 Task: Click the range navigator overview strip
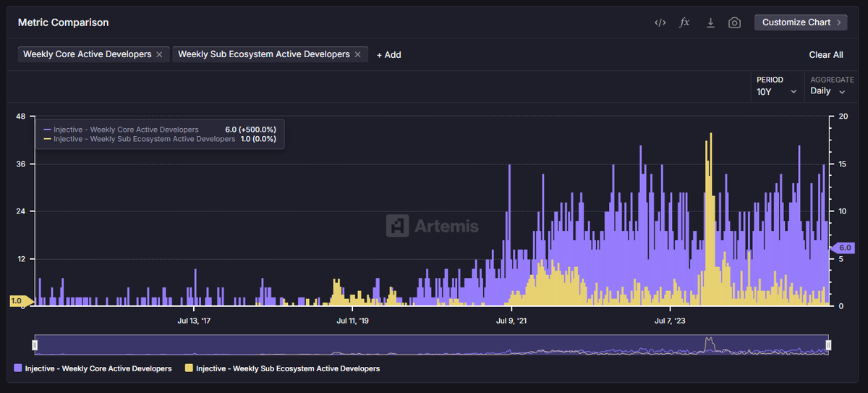coord(432,345)
